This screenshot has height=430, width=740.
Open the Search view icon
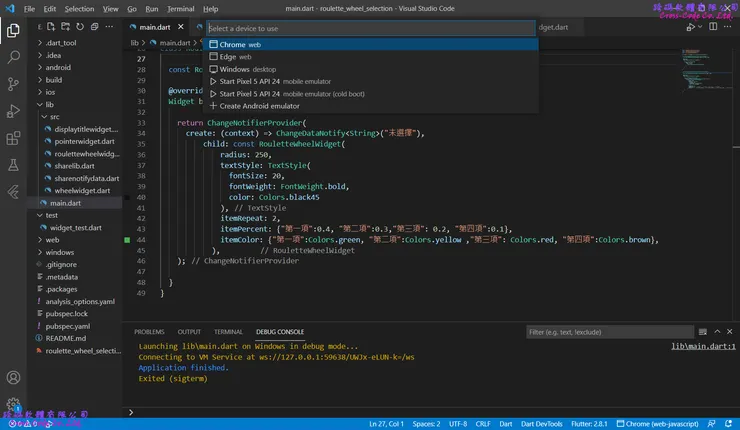coord(13,58)
